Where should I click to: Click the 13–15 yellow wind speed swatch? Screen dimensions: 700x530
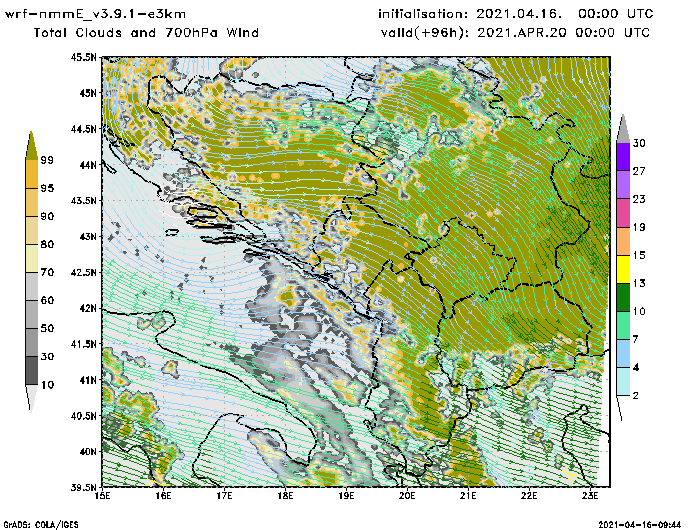[x=623, y=269]
